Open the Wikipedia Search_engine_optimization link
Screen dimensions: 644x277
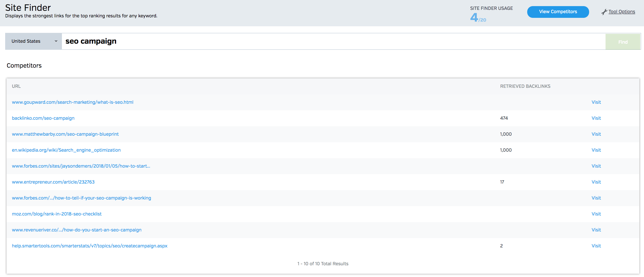click(x=66, y=150)
